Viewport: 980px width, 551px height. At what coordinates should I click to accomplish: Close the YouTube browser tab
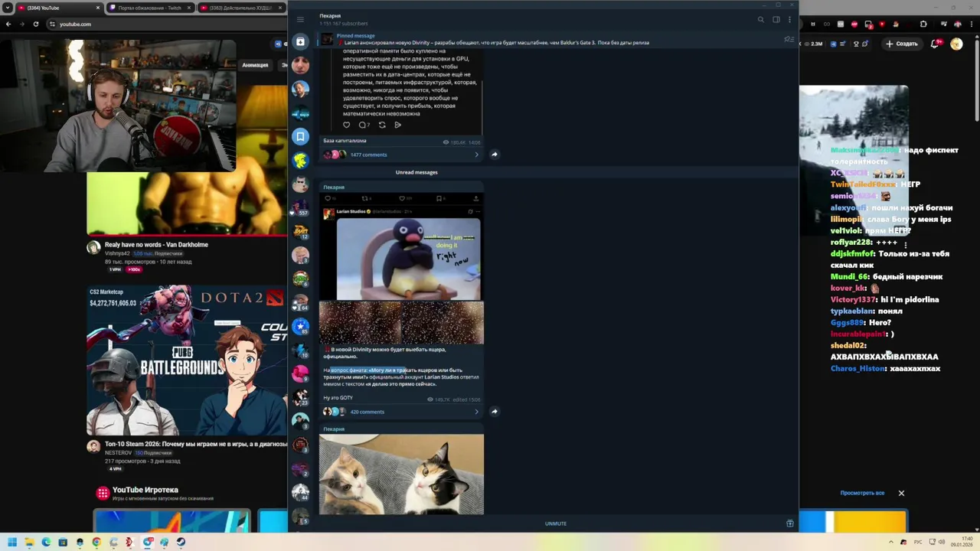(98, 8)
